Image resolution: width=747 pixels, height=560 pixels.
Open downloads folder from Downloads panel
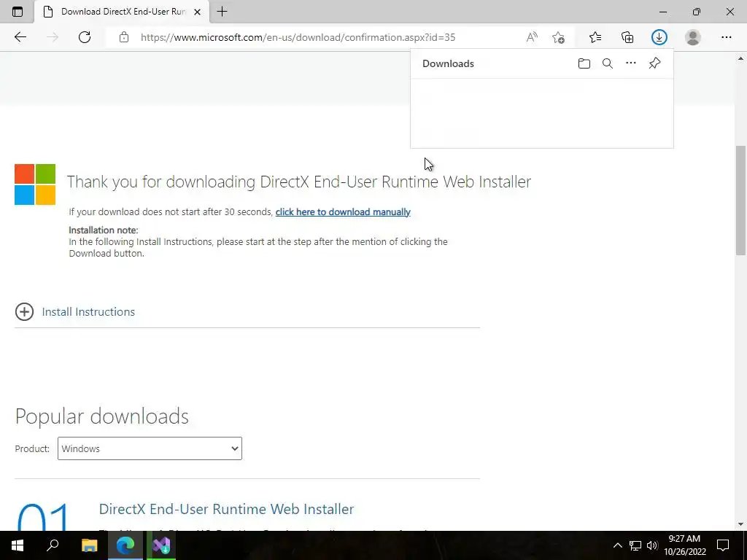584,63
